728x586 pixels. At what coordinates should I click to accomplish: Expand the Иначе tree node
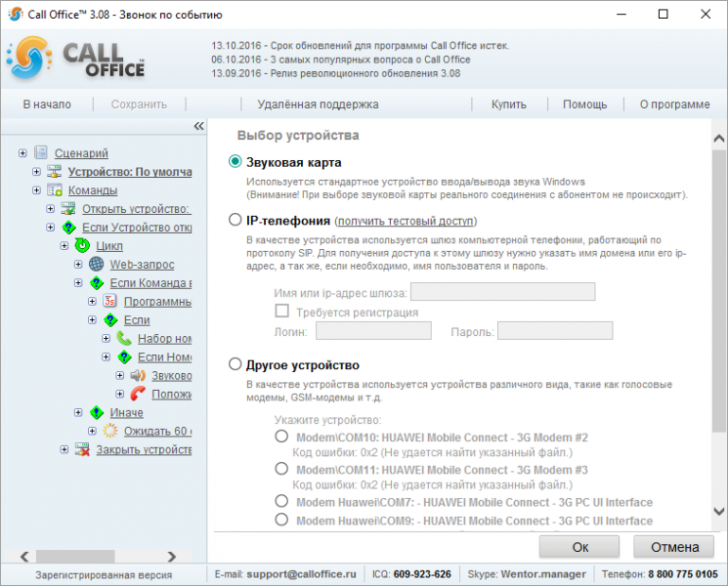pyautogui.click(x=78, y=412)
